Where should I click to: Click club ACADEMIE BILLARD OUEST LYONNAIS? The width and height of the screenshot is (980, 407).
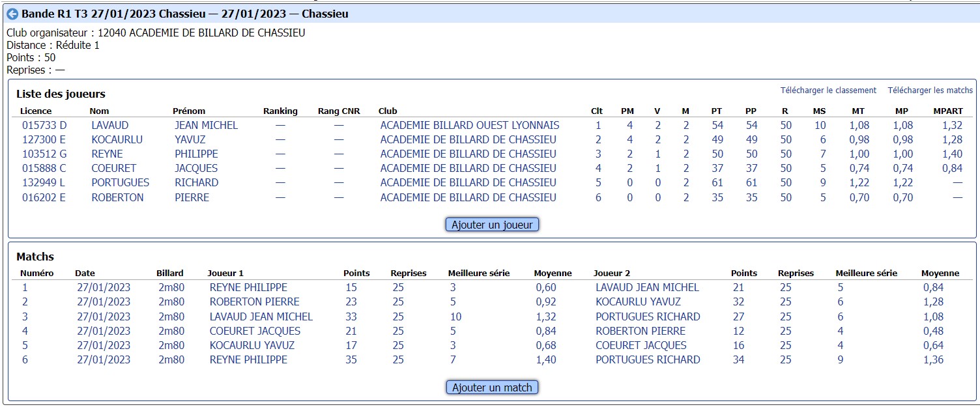pos(470,125)
